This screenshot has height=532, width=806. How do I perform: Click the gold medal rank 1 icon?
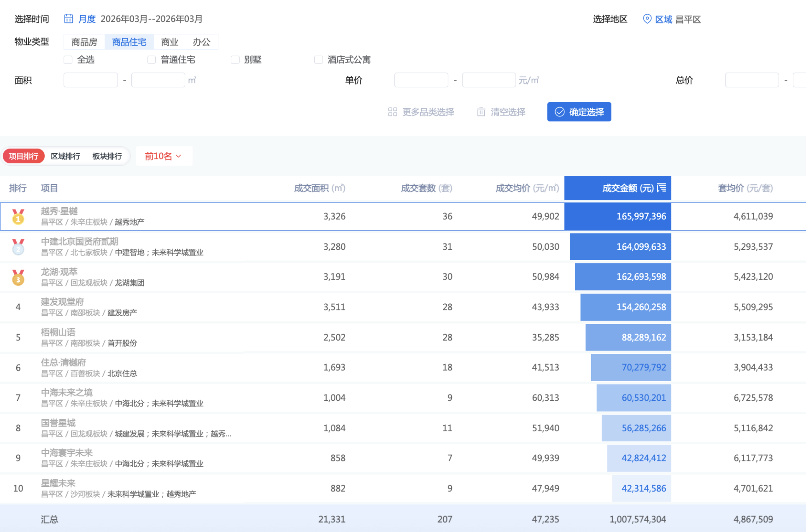(18, 217)
